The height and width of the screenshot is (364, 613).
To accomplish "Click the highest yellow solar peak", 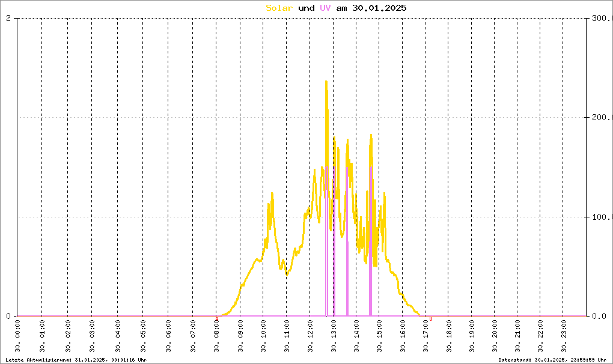I will [326, 82].
